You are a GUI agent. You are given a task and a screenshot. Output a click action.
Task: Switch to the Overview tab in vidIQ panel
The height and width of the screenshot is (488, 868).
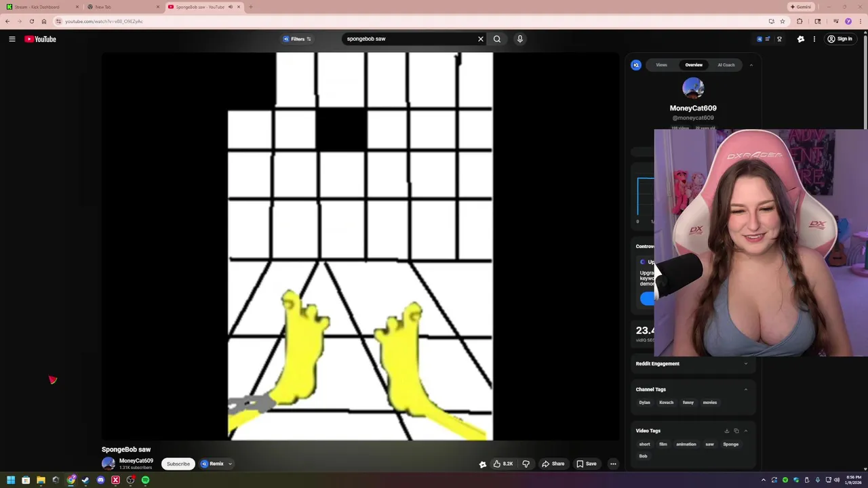click(694, 65)
